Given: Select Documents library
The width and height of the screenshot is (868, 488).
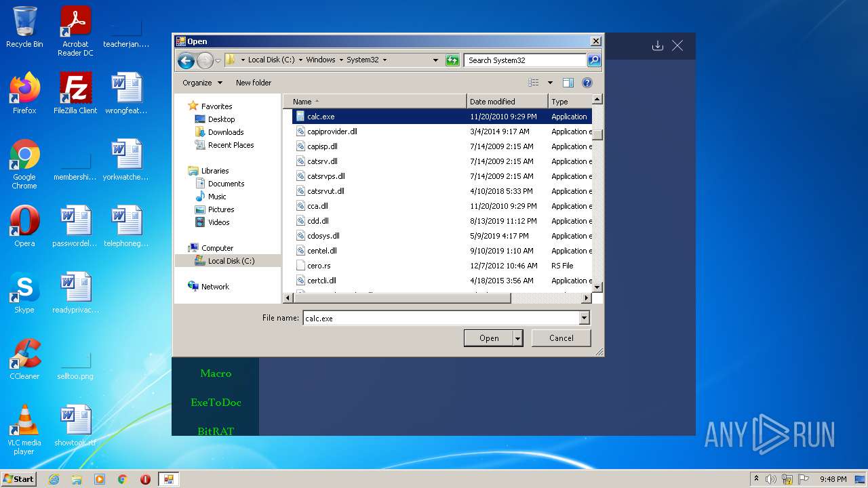Looking at the screenshot, I should coord(226,184).
